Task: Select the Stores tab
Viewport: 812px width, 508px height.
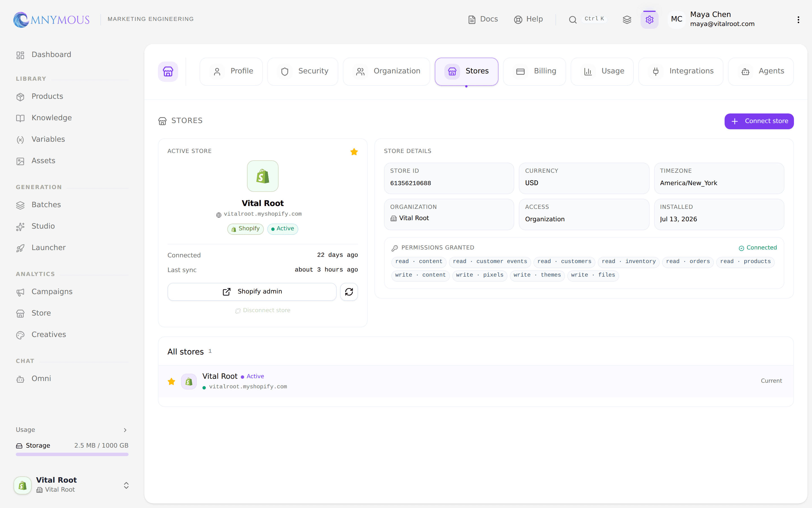Action: click(466, 72)
